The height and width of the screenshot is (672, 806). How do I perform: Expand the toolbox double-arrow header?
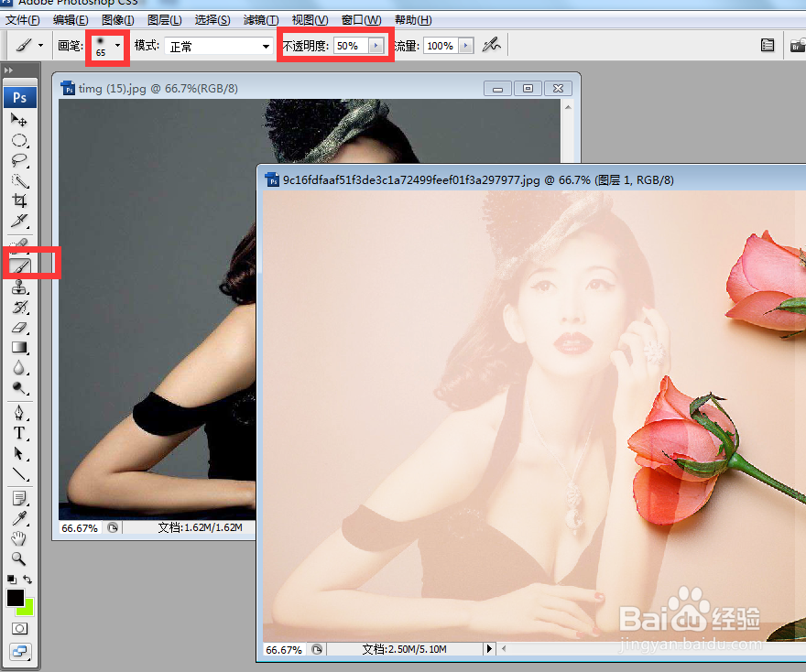(9, 70)
